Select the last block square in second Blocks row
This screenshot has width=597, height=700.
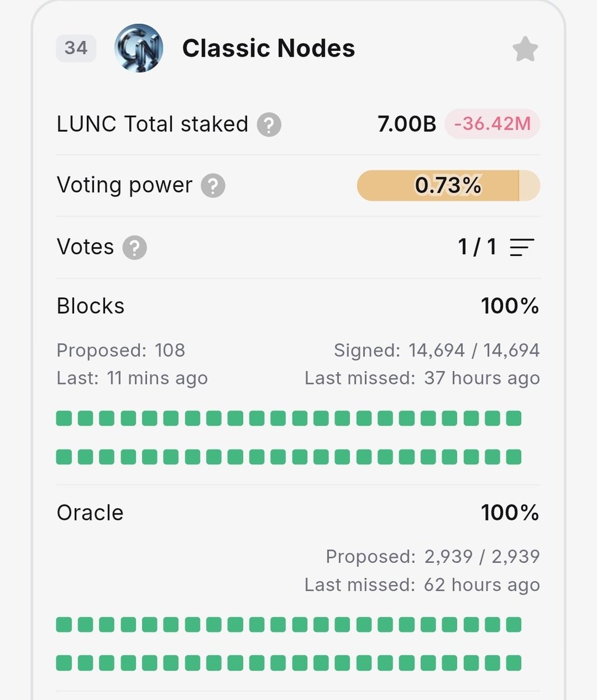514,456
